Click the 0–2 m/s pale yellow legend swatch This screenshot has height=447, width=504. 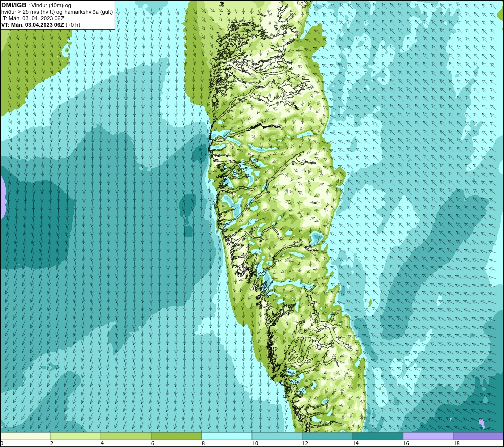click(25, 436)
